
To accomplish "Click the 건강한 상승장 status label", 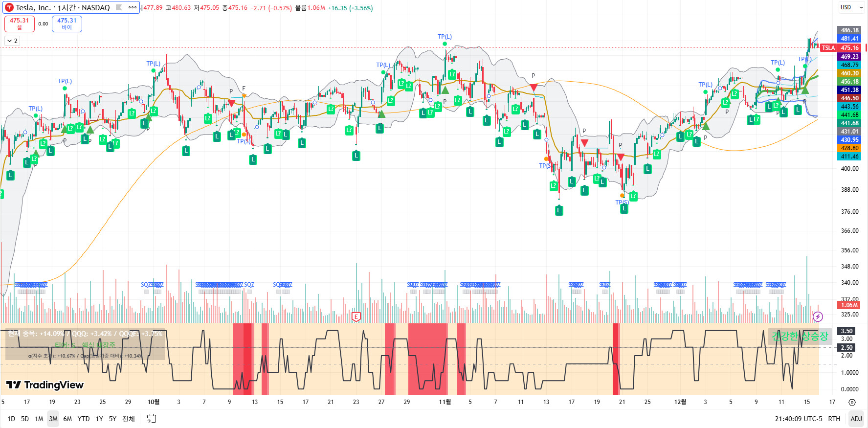I will point(800,336).
